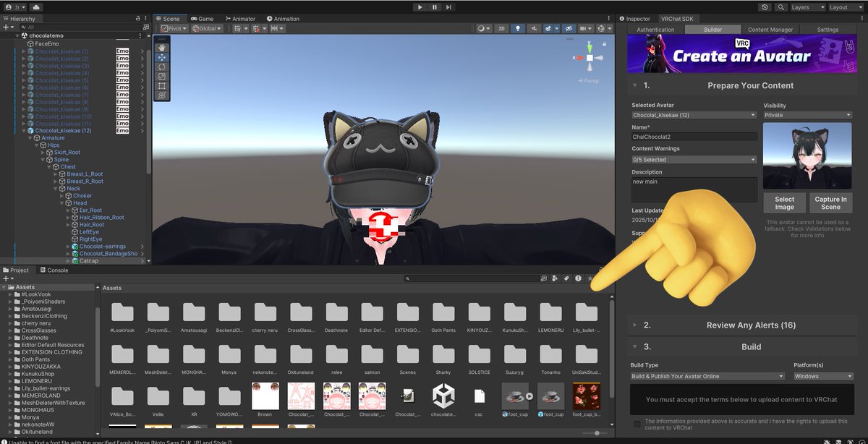
Task: Toggle Persp projection label
Action: pos(590,81)
